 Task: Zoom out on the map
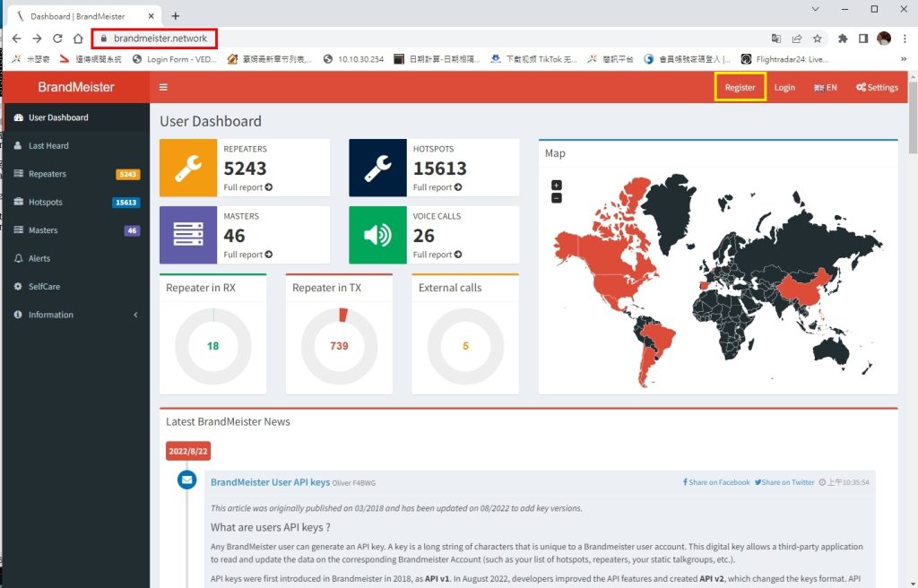tap(557, 198)
